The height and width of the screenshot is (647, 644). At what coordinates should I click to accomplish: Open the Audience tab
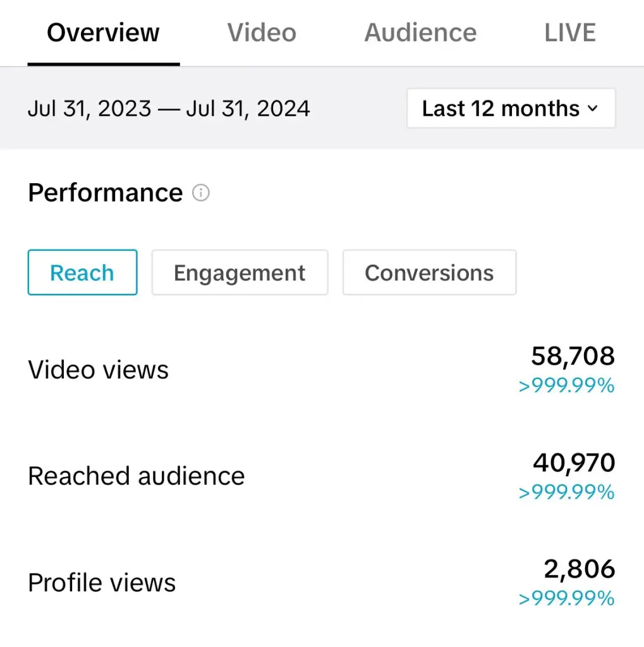pyautogui.click(x=420, y=33)
